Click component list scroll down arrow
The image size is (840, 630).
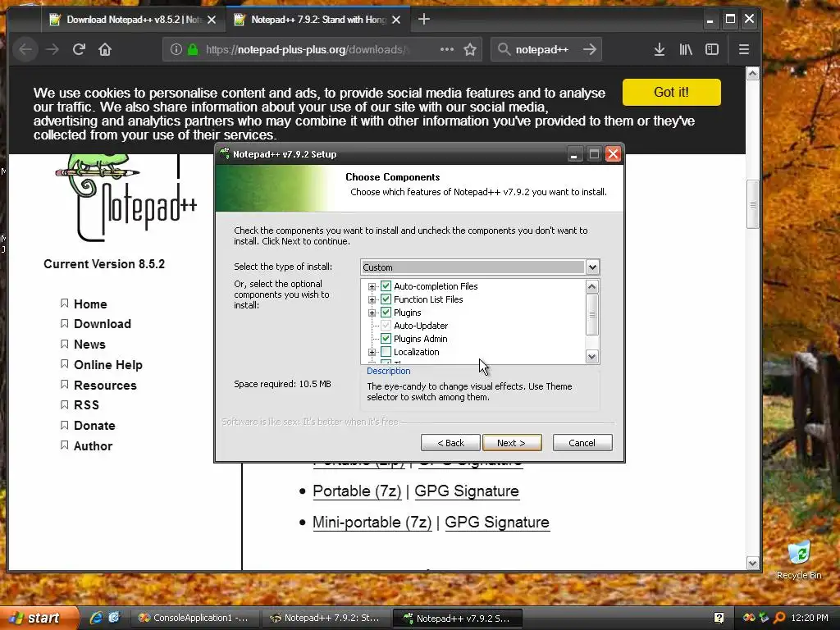(x=591, y=356)
